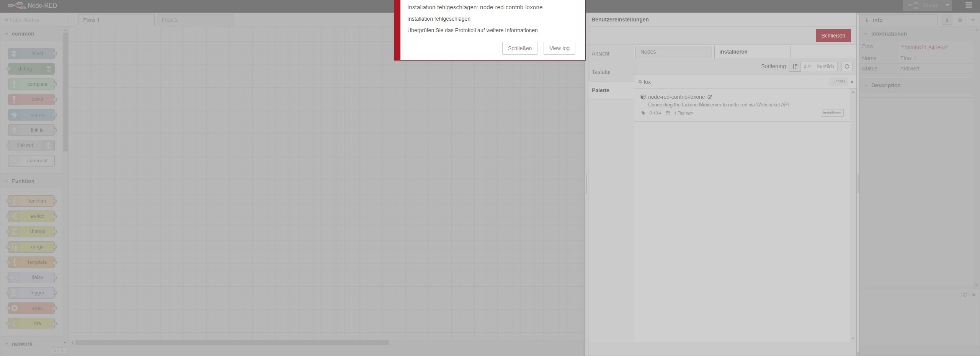Image resolution: width=980 pixels, height=356 pixels.
Task: Focus the Filter Nodes search field
Action: [x=35, y=20]
